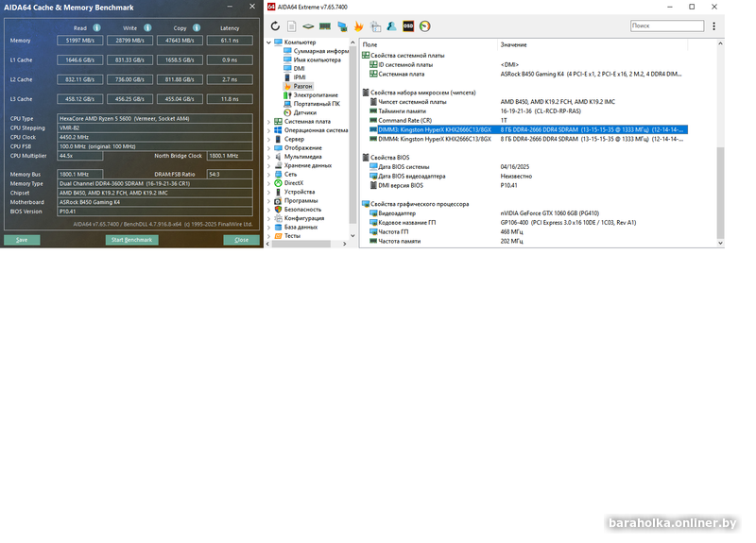This screenshot has height=543, width=756.
Task: Select Тесты in the tree
Action: [287, 235]
